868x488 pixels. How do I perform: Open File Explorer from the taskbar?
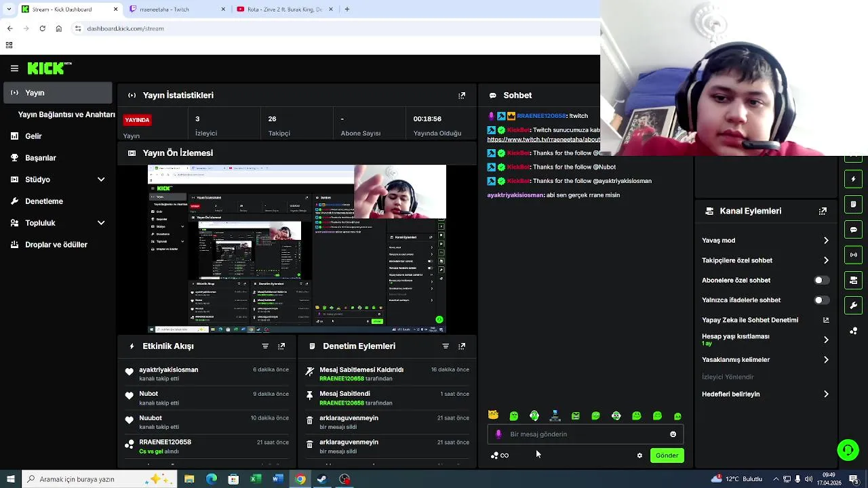coord(189,479)
